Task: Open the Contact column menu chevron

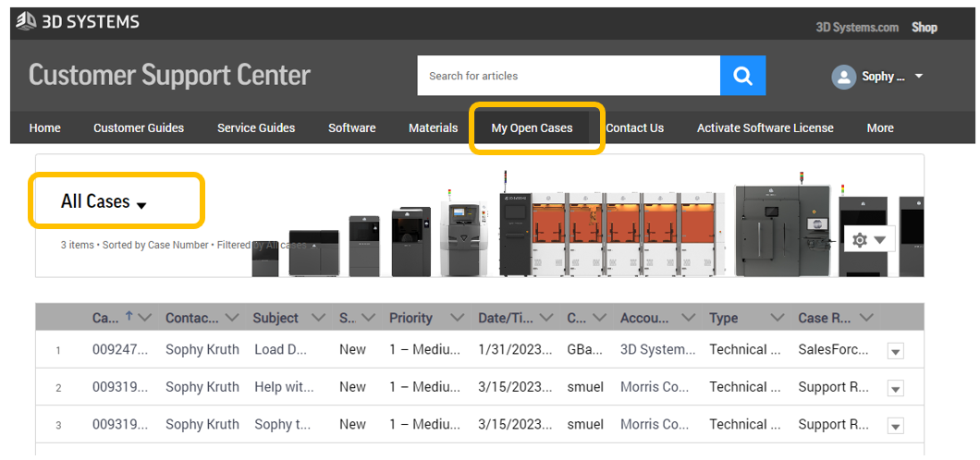Action: coord(232,318)
